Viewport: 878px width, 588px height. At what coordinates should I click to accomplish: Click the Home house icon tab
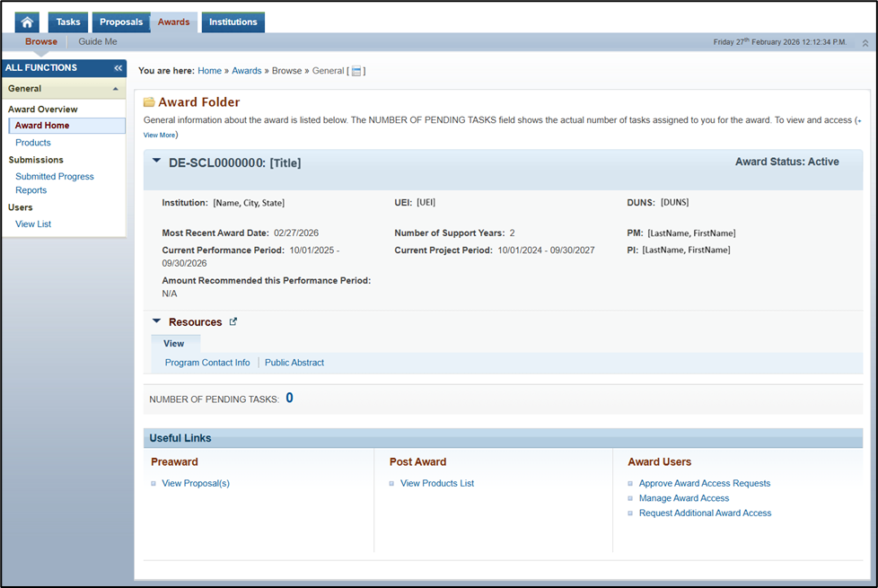pos(27,22)
